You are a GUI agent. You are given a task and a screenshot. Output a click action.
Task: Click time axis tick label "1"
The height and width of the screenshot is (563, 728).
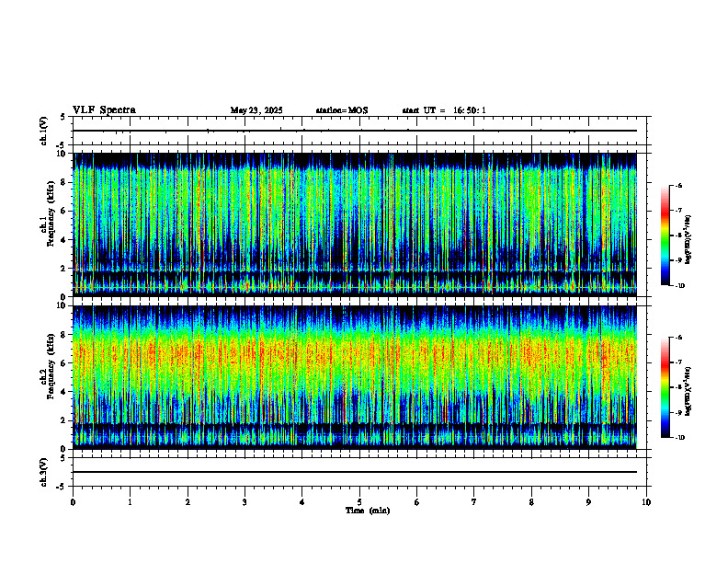(130, 502)
